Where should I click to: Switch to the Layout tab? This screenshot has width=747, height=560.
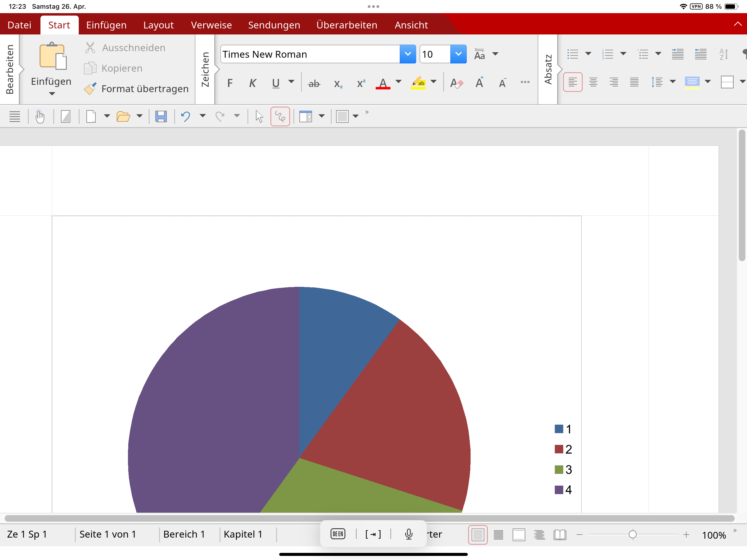pyautogui.click(x=158, y=25)
